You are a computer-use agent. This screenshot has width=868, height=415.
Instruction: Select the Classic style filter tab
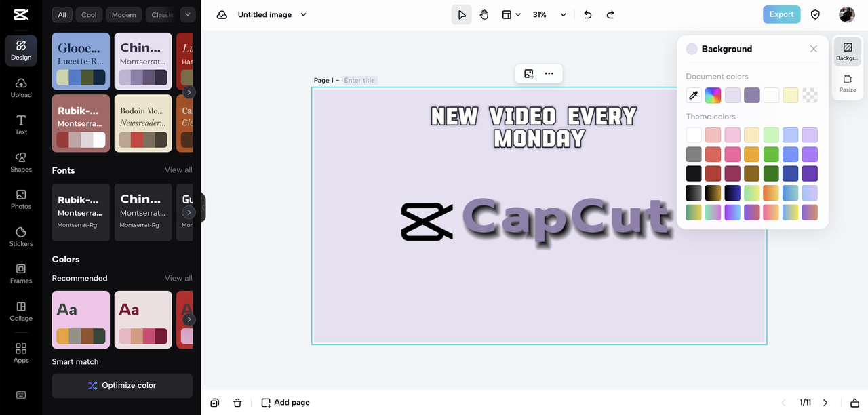click(161, 14)
